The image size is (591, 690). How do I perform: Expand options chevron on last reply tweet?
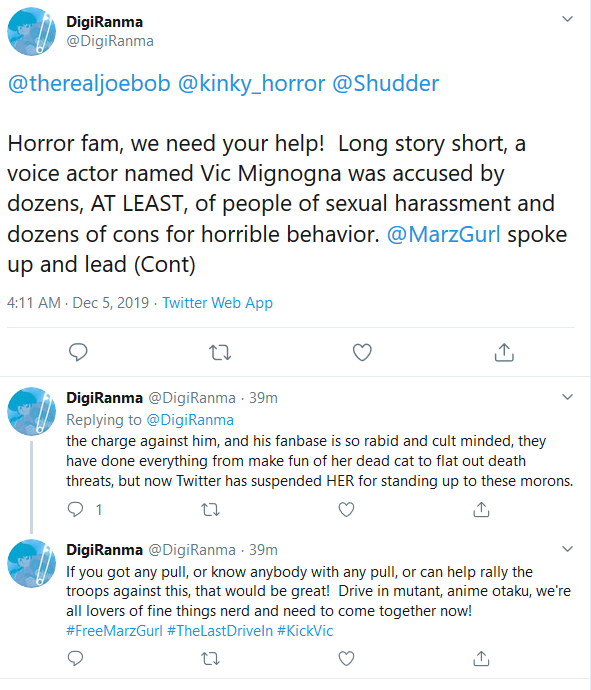tap(567, 549)
